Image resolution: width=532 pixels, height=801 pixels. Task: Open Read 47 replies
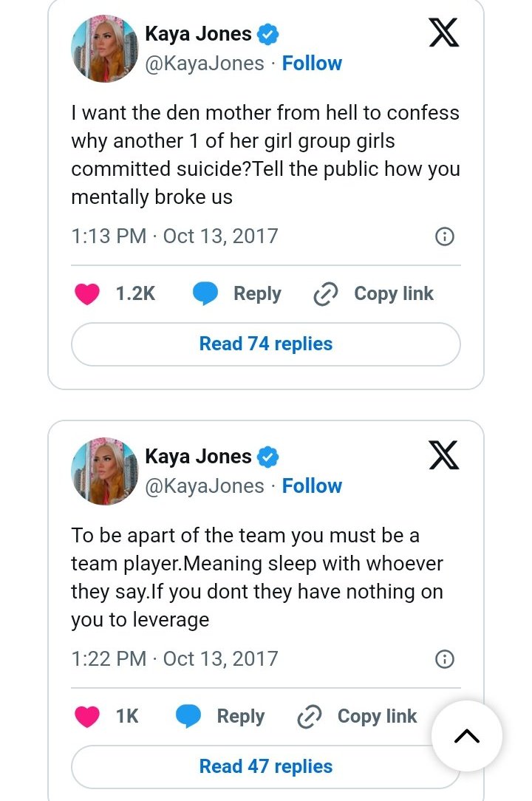266,767
